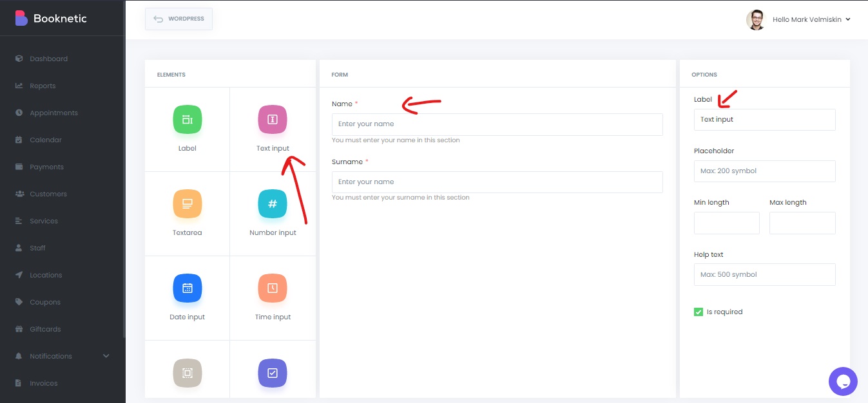Screen dimensions: 868x403
Task: Select the pink Text input element icon
Action: [273, 119]
